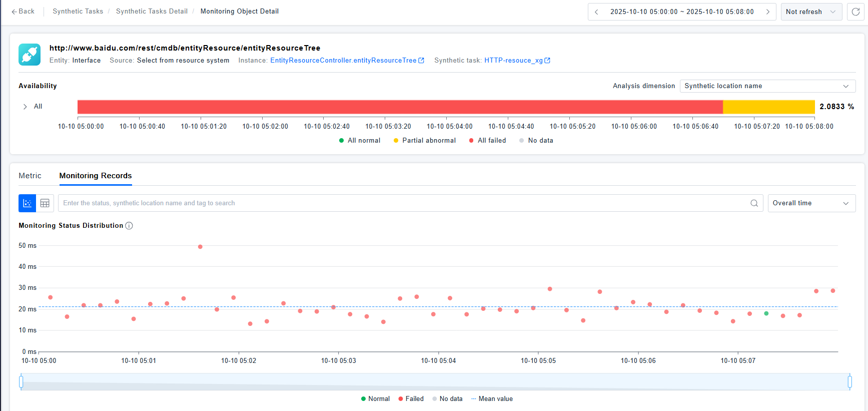868x411 pixels.
Task: Open EntityResourceController.entityResourceTree instance link
Action: pos(343,61)
